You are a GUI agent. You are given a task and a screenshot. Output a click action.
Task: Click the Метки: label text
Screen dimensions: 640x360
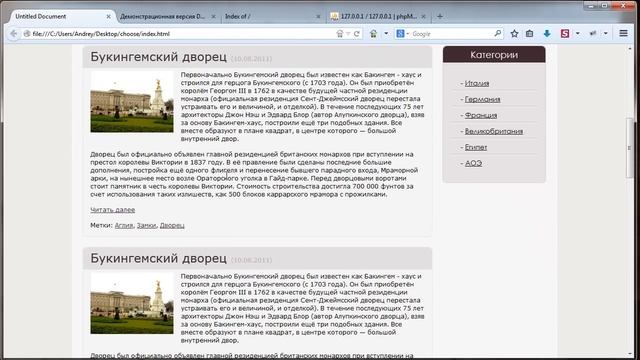[x=101, y=225]
